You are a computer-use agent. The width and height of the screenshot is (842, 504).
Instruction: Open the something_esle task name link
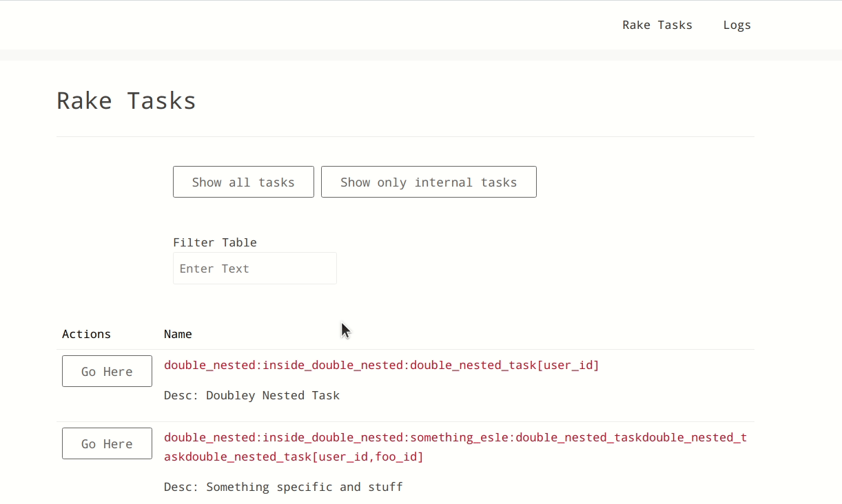pos(455,438)
